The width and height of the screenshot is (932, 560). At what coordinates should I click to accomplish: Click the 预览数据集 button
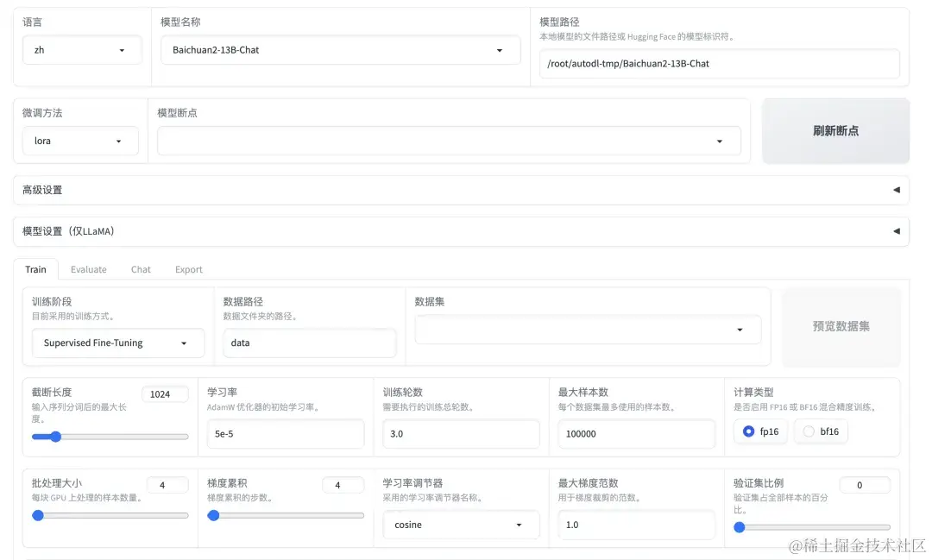coord(841,326)
